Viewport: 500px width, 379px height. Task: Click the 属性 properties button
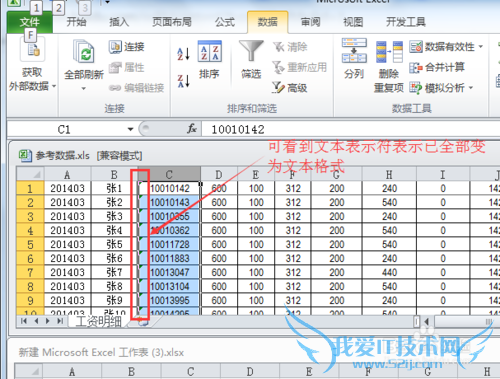pyautogui.click(x=127, y=68)
